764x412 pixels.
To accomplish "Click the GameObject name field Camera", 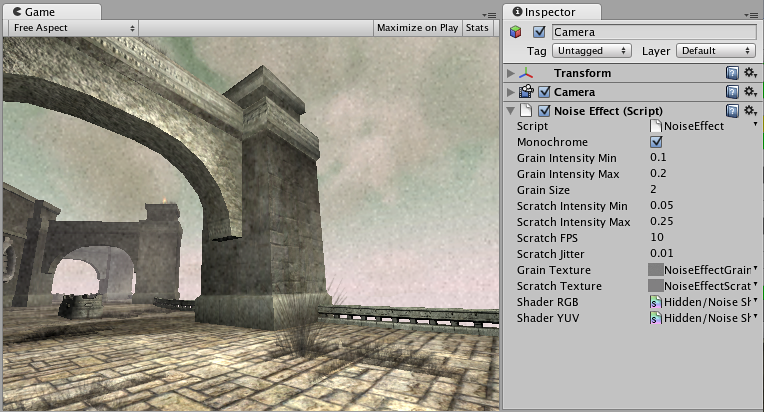I will pos(654,32).
